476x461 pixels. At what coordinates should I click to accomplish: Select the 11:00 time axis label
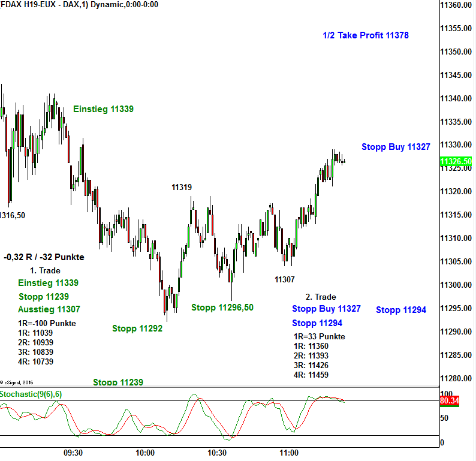tap(289, 453)
